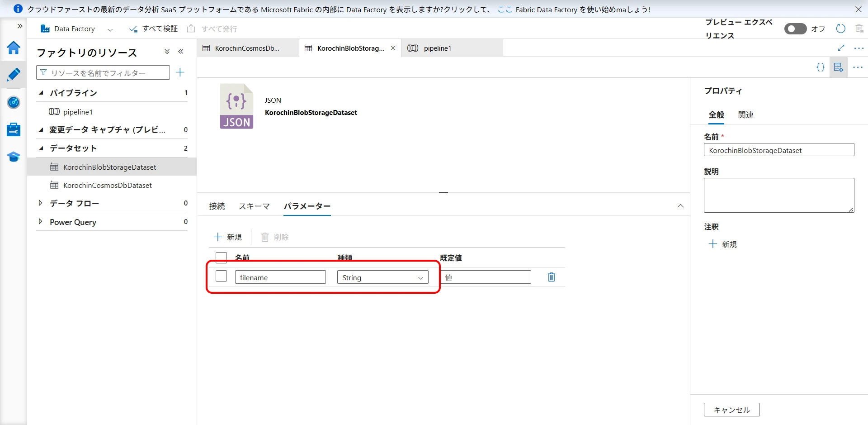868x425 pixels.
Task: Click the キャンセル button
Action: [731, 410]
